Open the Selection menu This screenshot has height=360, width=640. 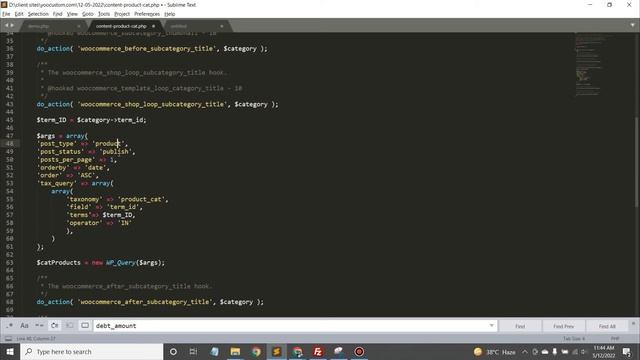pyautogui.click(x=38, y=14)
